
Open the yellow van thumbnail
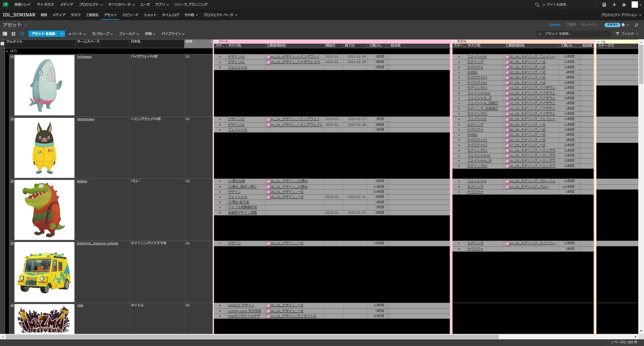pos(44,272)
